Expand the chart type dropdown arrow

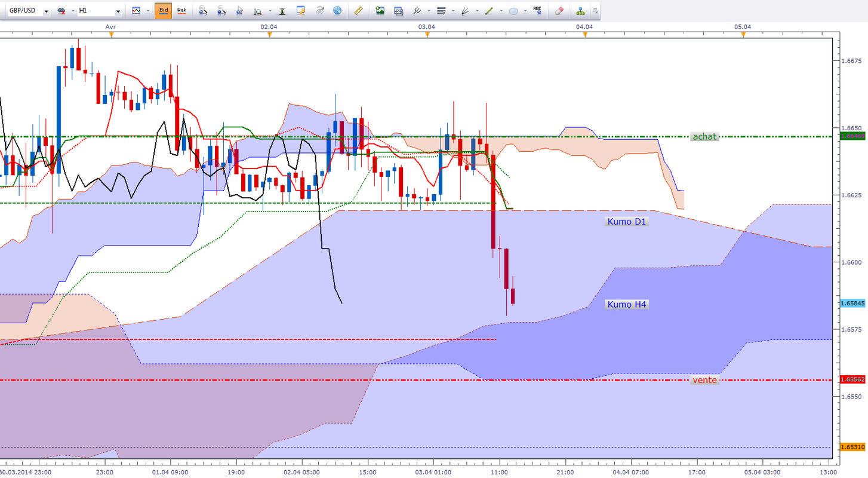click(x=147, y=11)
